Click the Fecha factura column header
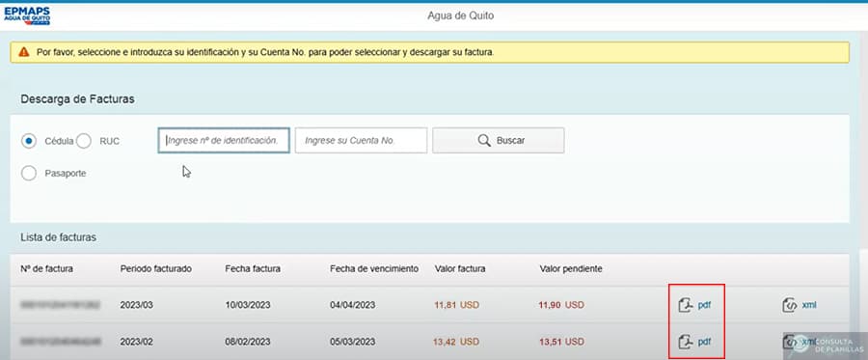The image size is (868, 360). point(253,268)
